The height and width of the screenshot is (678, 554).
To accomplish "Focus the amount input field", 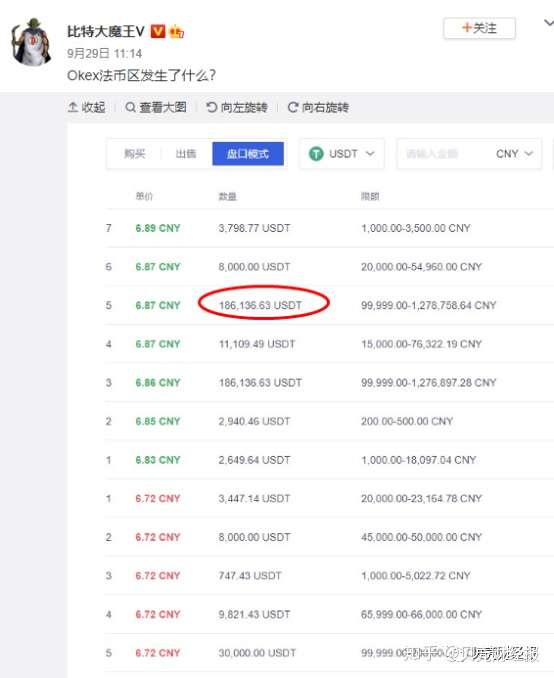I will pyautogui.click(x=441, y=154).
